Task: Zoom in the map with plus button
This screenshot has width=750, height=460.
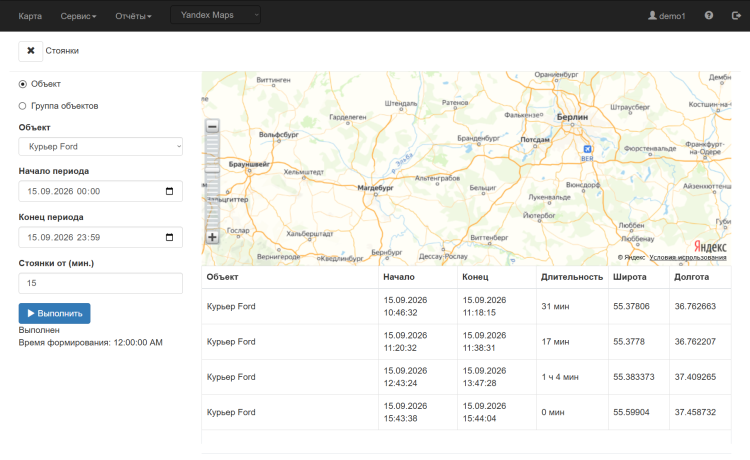Action: coord(212,237)
